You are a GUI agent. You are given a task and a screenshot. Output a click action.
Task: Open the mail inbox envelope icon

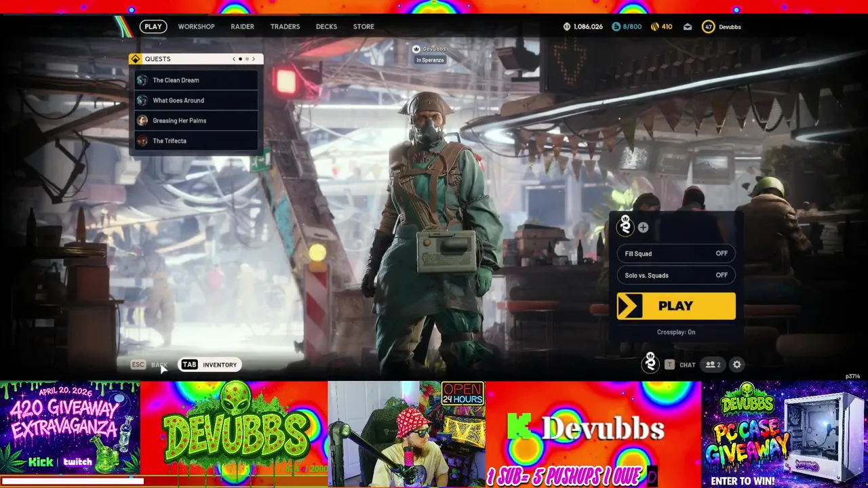[688, 26]
